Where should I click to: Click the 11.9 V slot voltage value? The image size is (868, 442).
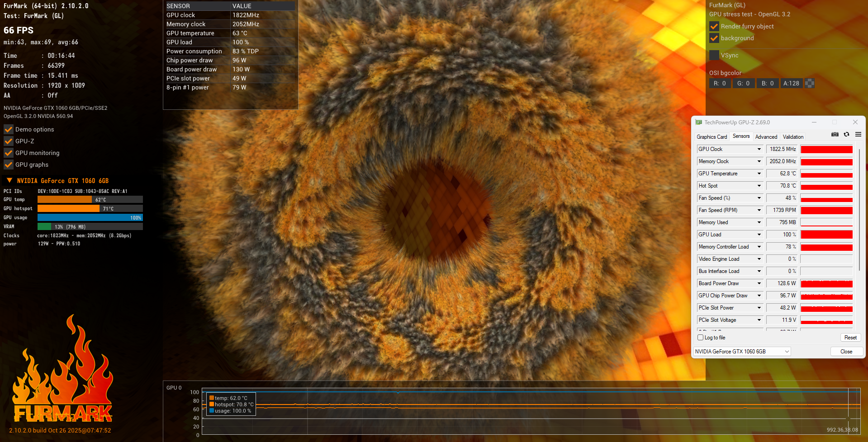click(x=782, y=320)
